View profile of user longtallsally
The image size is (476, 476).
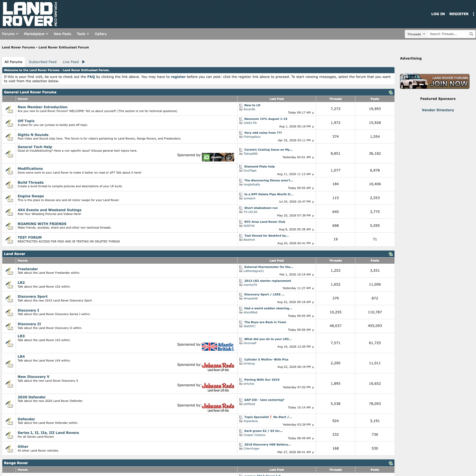coord(252,185)
